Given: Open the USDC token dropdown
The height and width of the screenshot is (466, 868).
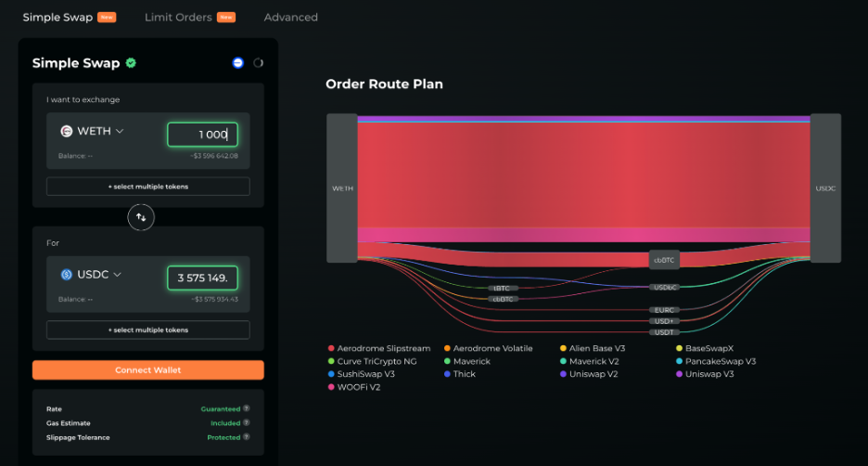Looking at the screenshot, I should [91, 274].
